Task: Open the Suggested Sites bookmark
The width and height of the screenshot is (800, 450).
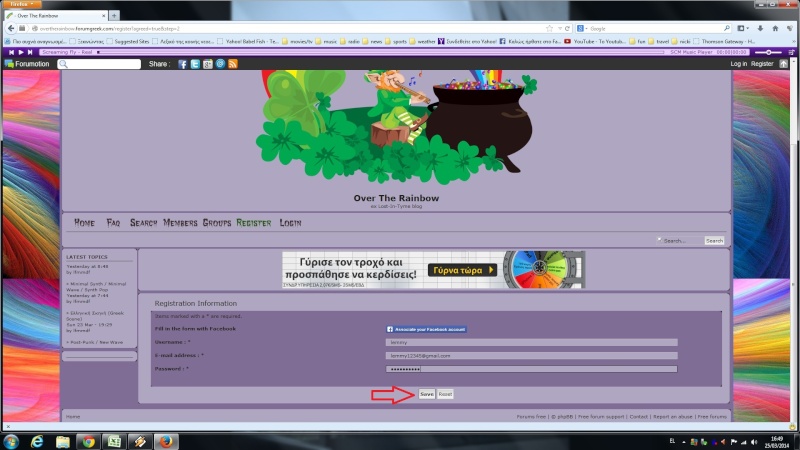Action: pyautogui.click(x=128, y=41)
